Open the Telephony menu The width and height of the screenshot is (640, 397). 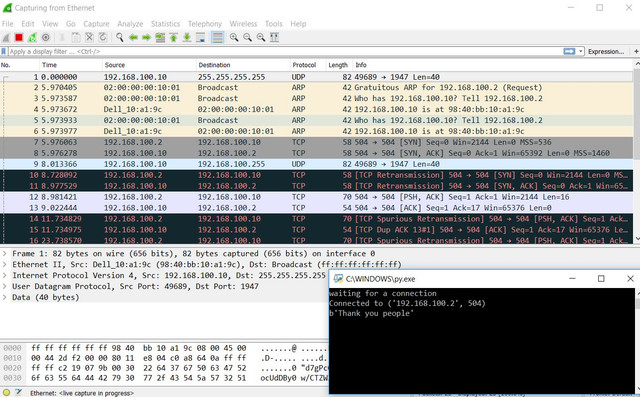click(205, 24)
